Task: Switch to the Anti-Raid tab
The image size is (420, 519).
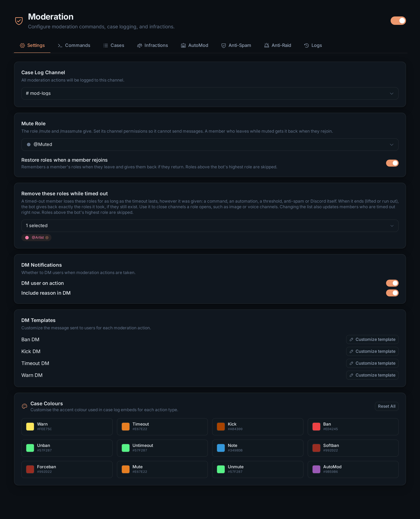Action: (x=278, y=45)
